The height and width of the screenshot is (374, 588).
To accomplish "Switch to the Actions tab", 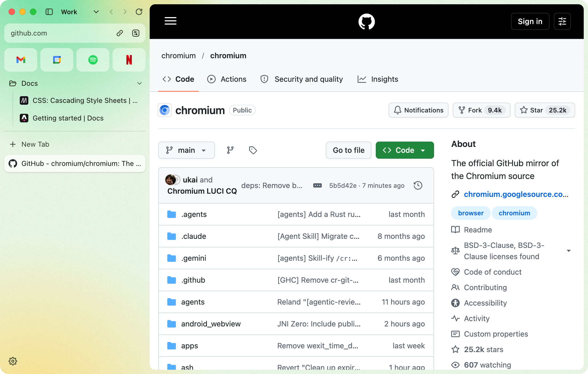I will pos(227,79).
